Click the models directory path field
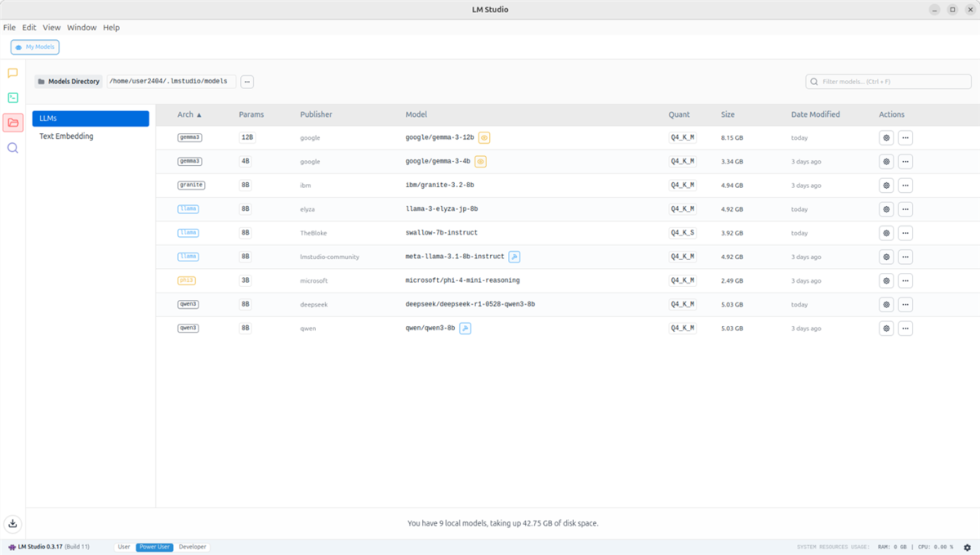980x555 pixels. click(171, 82)
